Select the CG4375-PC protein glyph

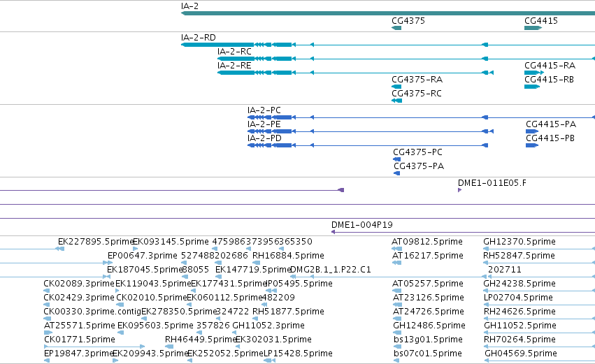pos(397,159)
